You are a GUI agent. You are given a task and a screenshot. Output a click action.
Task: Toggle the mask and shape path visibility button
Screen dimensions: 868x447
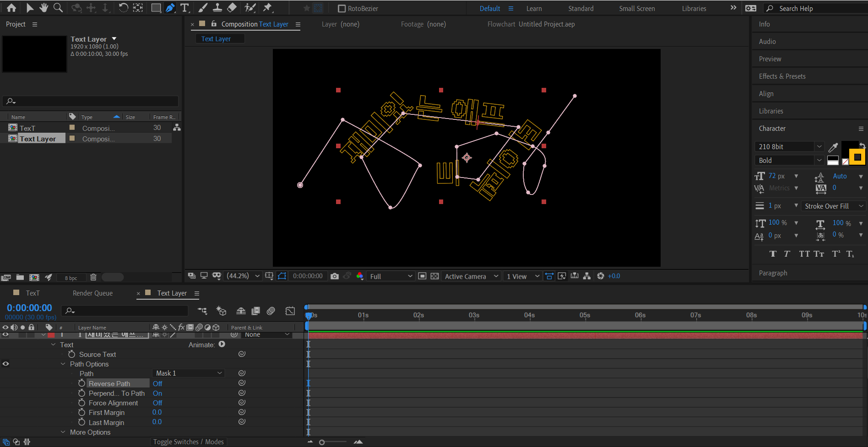click(282, 276)
